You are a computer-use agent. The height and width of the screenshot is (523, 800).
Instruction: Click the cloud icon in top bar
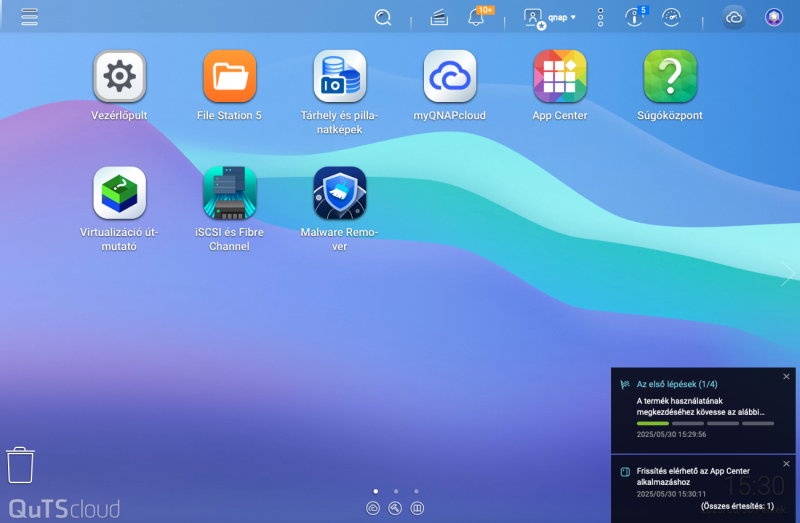734,18
